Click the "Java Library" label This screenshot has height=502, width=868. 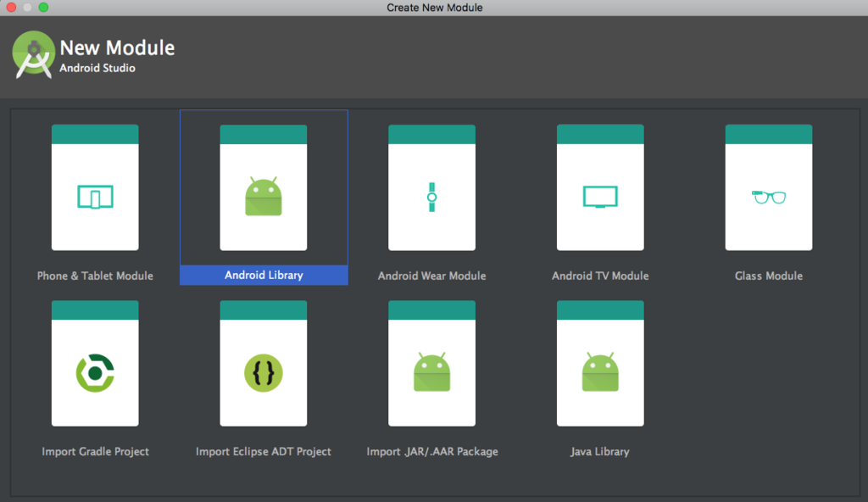[600, 452]
